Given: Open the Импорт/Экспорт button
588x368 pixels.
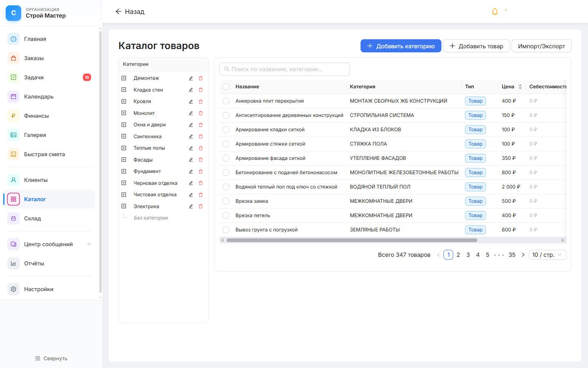Looking at the screenshot, I should click(541, 46).
